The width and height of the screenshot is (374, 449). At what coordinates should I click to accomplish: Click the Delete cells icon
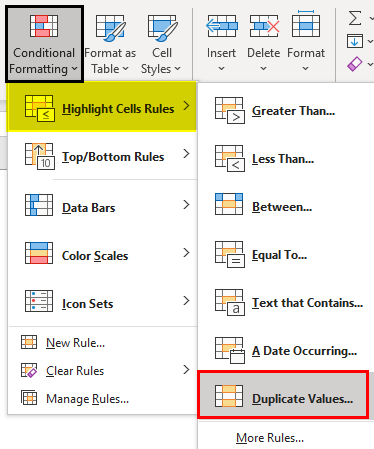click(x=265, y=26)
